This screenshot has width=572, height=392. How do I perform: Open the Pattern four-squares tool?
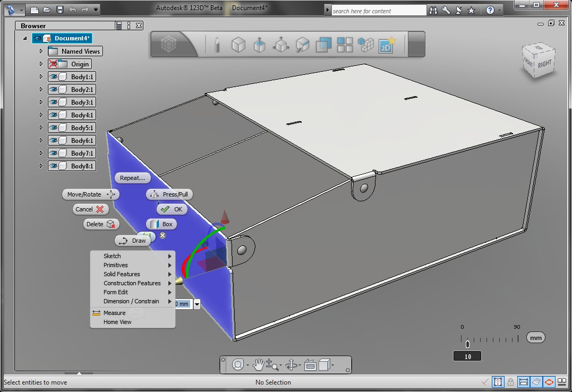click(x=345, y=45)
